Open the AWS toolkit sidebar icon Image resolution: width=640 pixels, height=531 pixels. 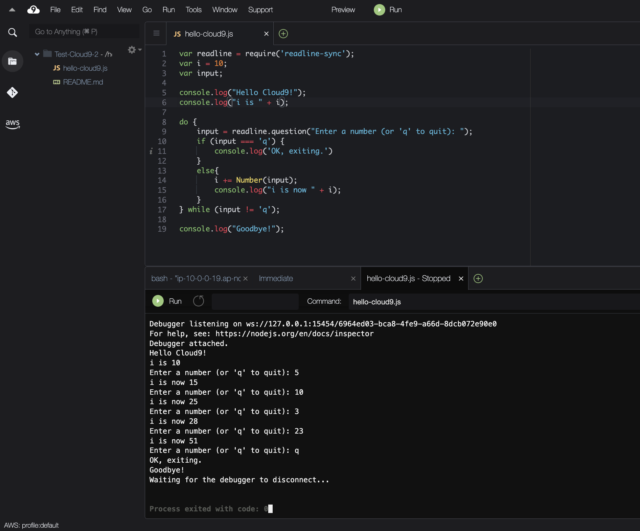pyautogui.click(x=12, y=124)
